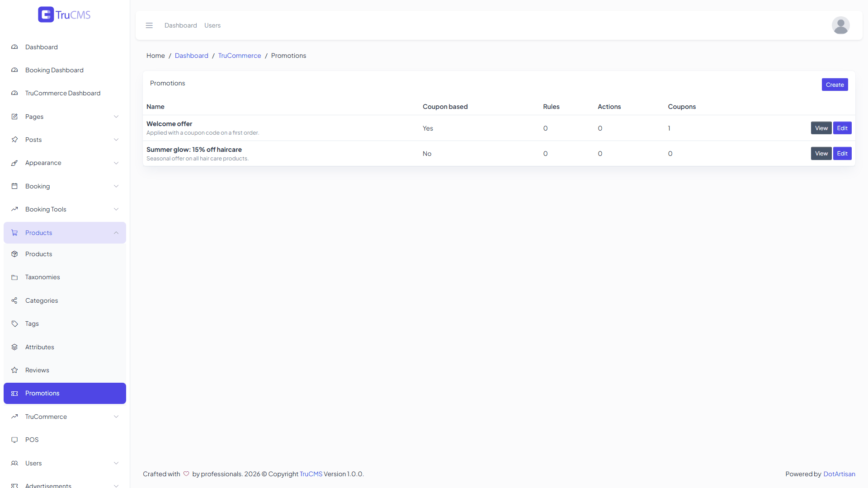Click the TruCommerce Dashboard sidebar icon
The width and height of the screenshot is (868, 488).
(14, 93)
